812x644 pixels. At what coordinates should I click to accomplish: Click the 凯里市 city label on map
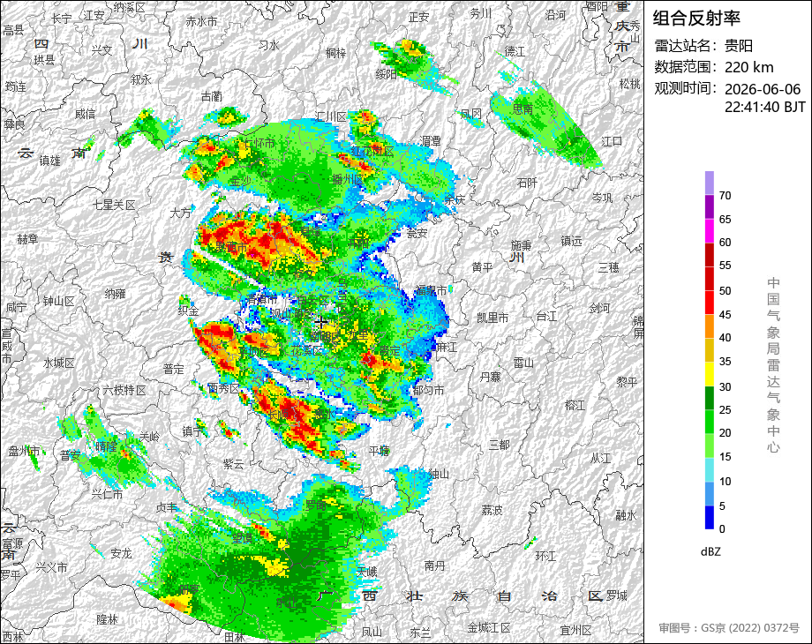pos(492,318)
